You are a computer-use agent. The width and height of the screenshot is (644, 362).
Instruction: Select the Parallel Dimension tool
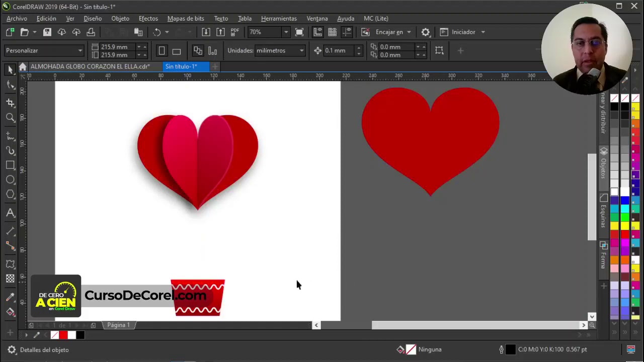(11, 231)
